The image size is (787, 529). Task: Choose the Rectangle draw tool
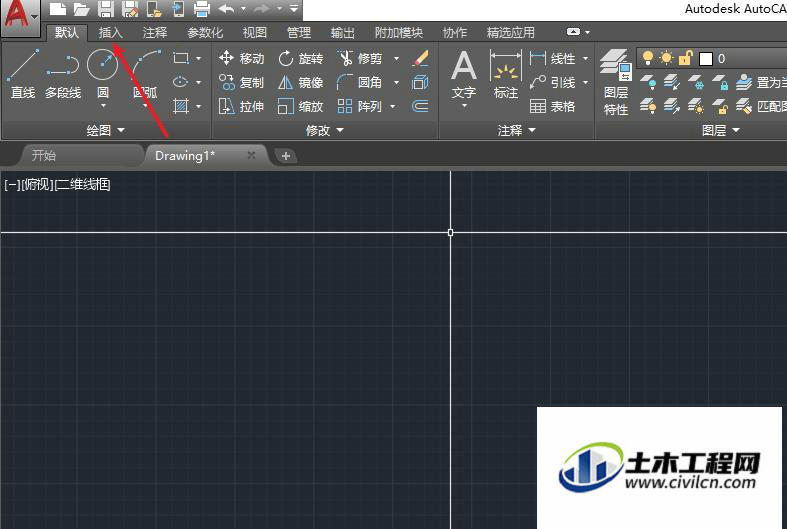[181, 58]
